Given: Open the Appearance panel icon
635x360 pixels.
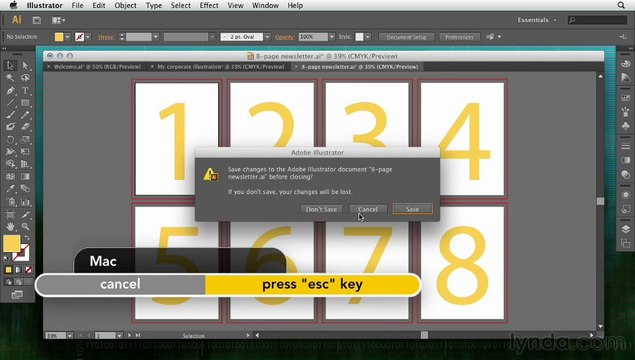Looking at the screenshot, I should click(625, 195).
